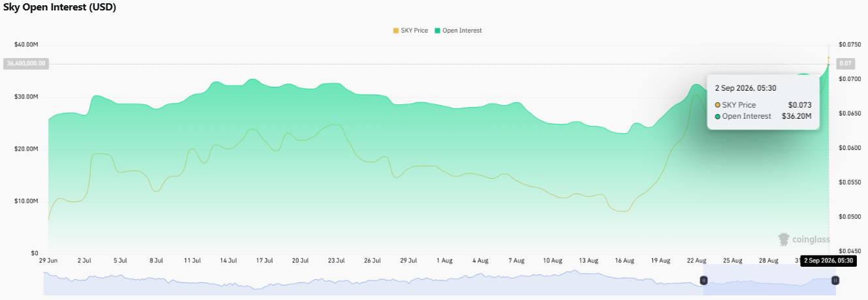The width and height of the screenshot is (868, 300).
Task: Click the $40.00M y-axis label
Action: (x=27, y=44)
